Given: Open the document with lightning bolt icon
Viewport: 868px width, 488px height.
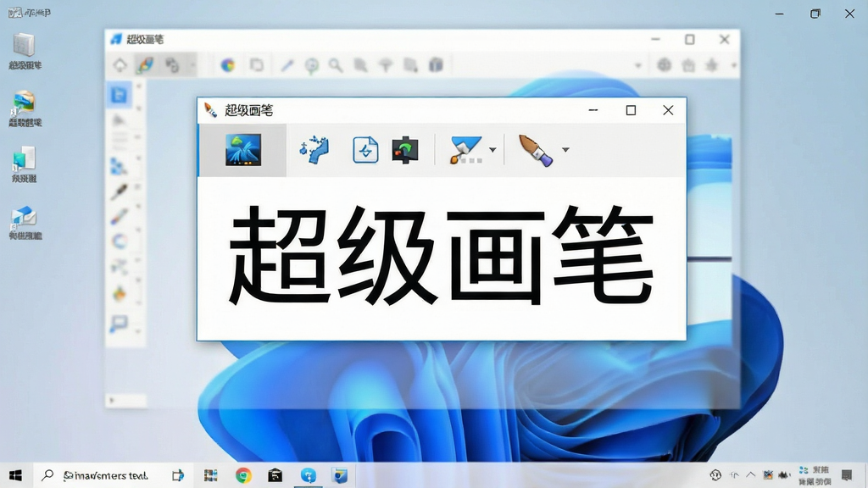Looking at the screenshot, I should point(365,150).
